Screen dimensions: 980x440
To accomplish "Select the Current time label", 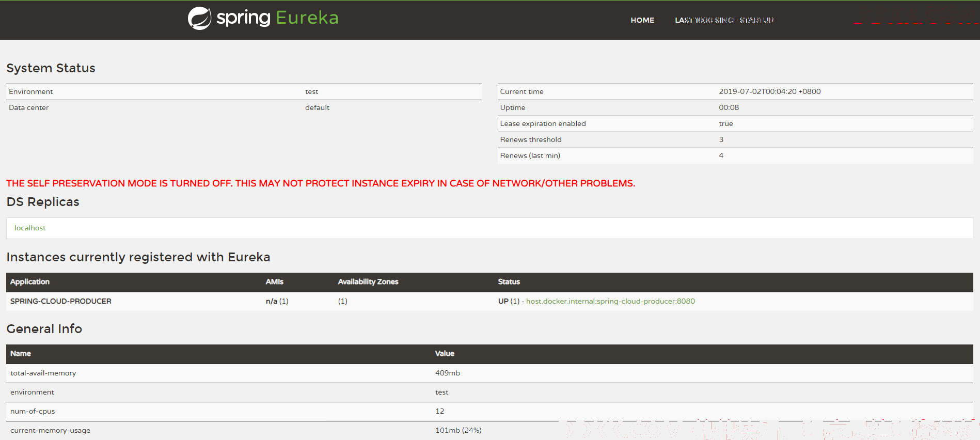I will click(522, 91).
